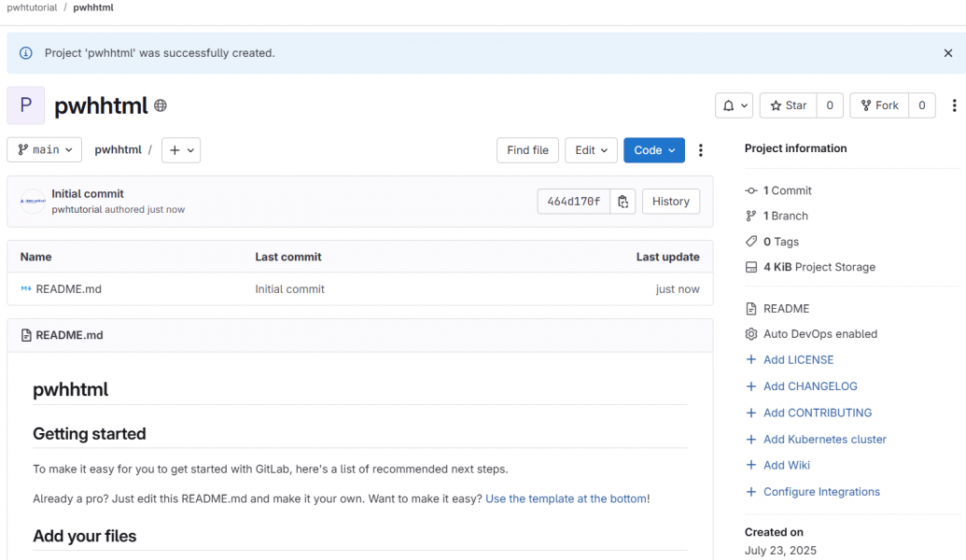Click Add LICENSE
This screenshot has width=966, height=560.
[x=798, y=359]
